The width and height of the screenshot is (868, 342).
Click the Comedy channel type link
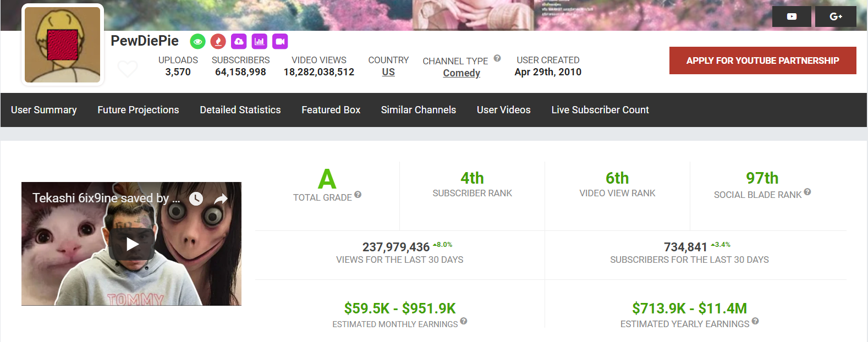coord(462,73)
